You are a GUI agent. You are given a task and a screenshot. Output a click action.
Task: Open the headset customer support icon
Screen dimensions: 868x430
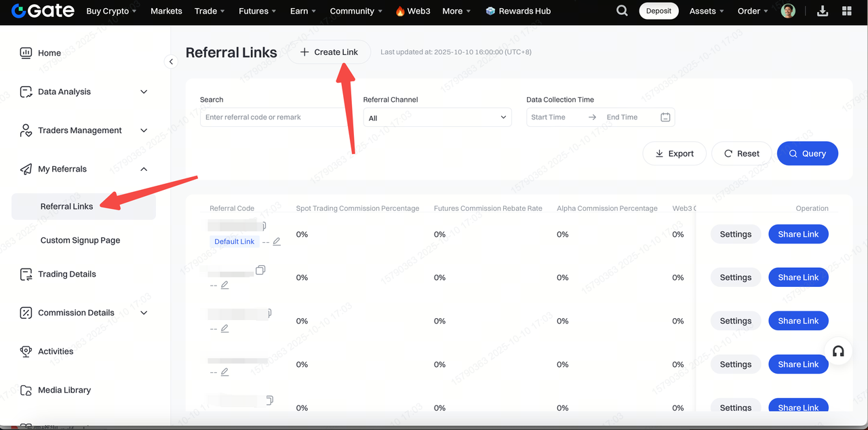tap(838, 351)
